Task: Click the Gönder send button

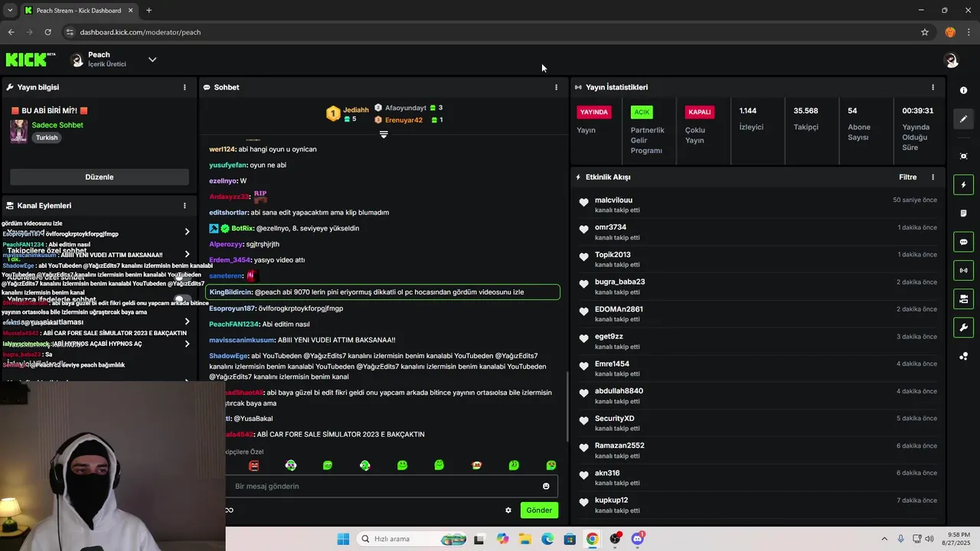Action: tap(539, 510)
